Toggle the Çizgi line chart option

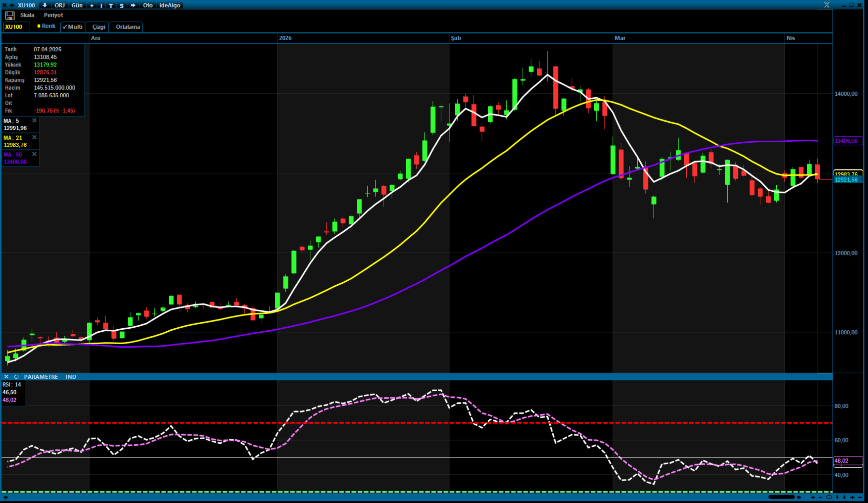tap(98, 27)
